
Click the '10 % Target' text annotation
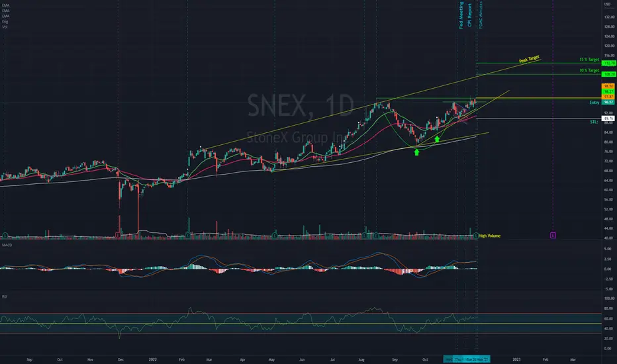(589, 70)
